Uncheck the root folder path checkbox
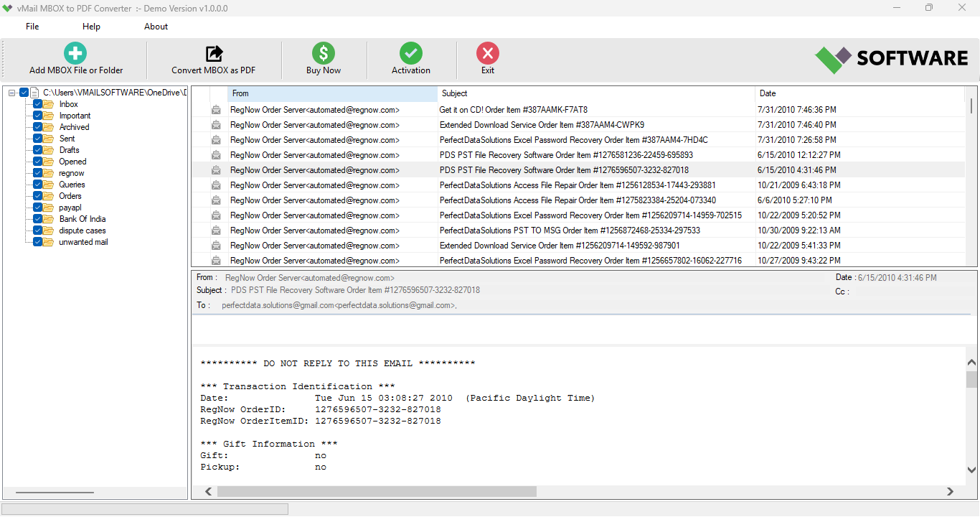 point(24,92)
